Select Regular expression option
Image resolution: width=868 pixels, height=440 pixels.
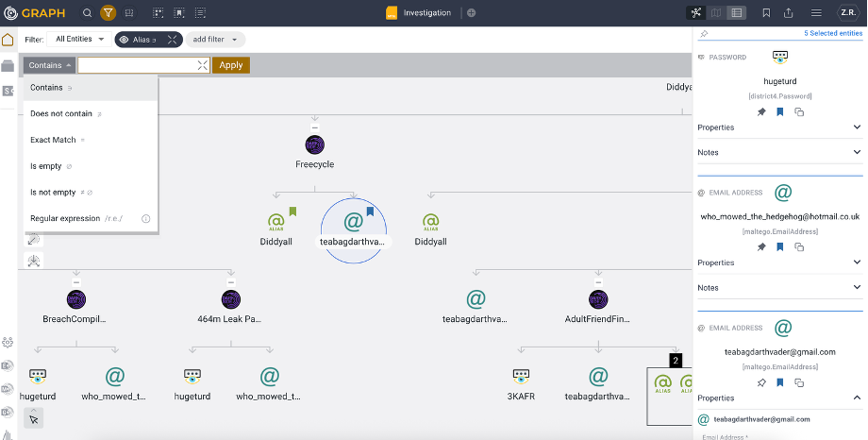tap(91, 218)
